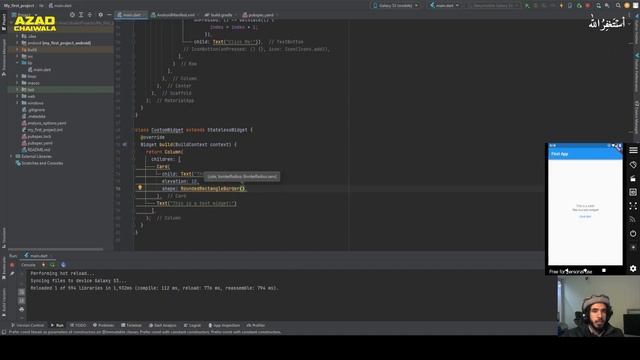The image size is (640, 360).
Task: Click the emulator fullscreen expand icon
Action: click(x=633, y=206)
